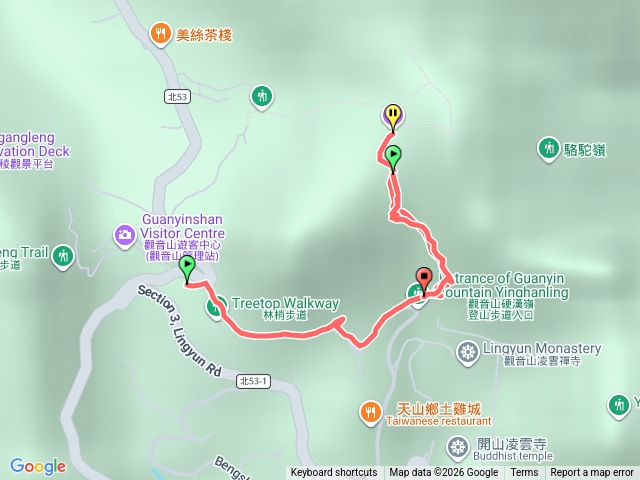Select the yellow pause marker on the trail

point(393,117)
